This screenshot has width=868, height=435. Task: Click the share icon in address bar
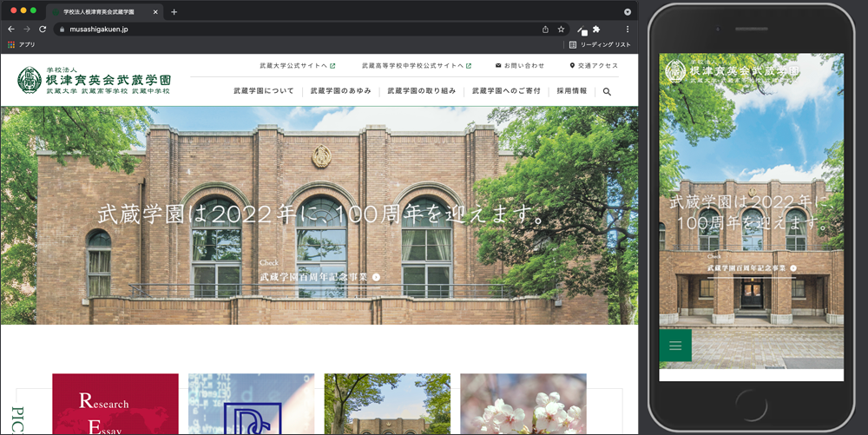(545, 30)
